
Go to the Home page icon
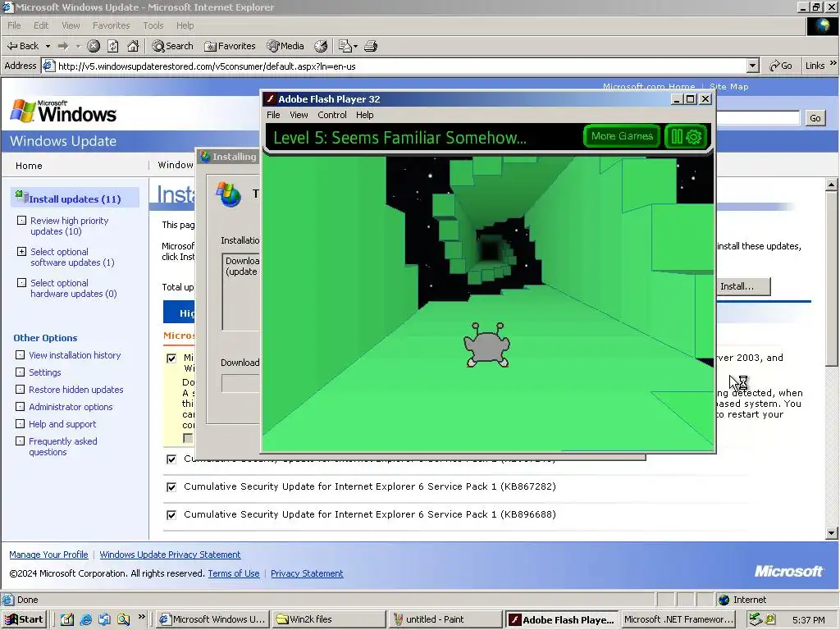pos(133,46)
